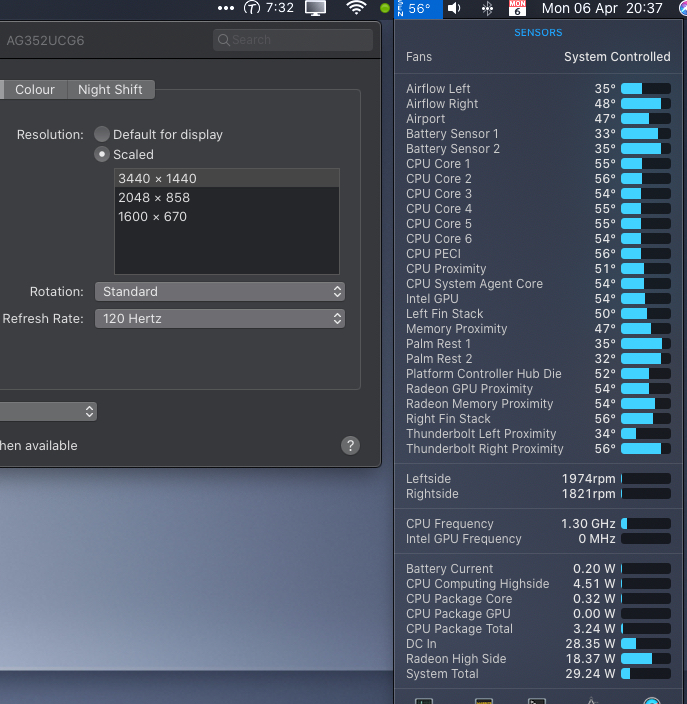Viewport: 687px width, 704px height.
Task: Select the Memory Proximity row
Action: (538, 329)
